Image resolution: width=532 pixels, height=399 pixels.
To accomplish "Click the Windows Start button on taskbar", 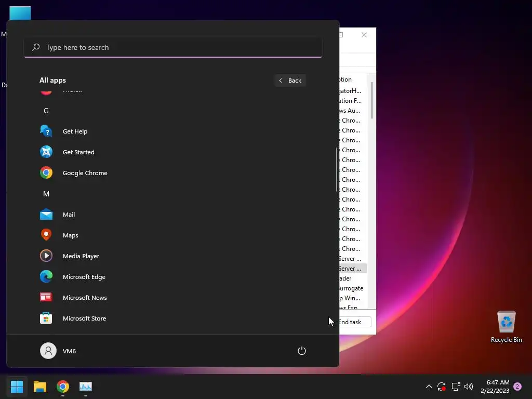I will 17,387.
